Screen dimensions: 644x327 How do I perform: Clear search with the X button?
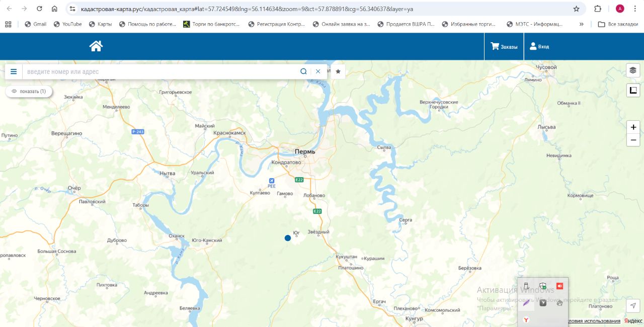point(318,71)
